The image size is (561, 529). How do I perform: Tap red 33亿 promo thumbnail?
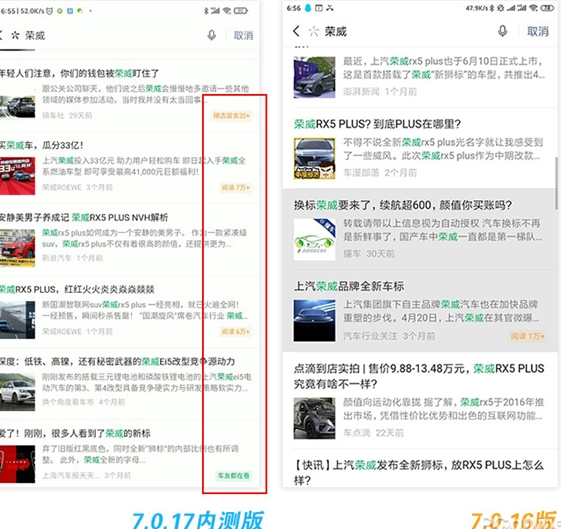(x=18, y=176)
